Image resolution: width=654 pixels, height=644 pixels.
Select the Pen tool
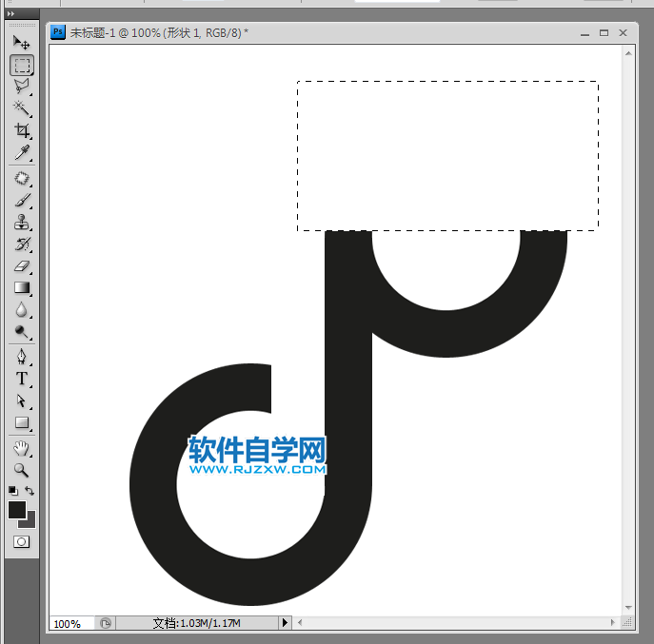point(22,358)
